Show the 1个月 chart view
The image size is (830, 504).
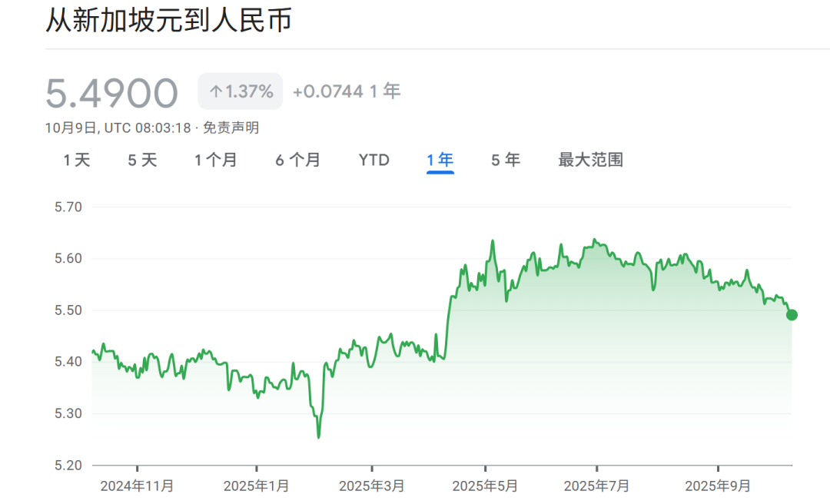click(x=215, y=160)
